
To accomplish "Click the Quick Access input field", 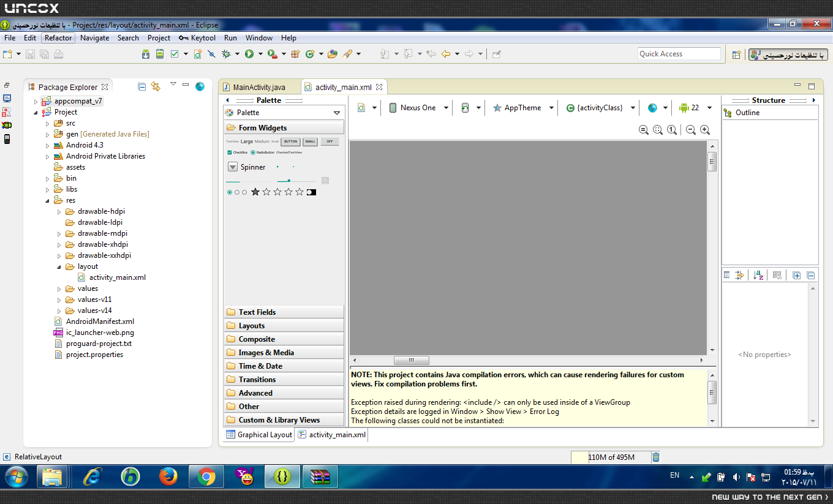I will (x=679, y=54).
